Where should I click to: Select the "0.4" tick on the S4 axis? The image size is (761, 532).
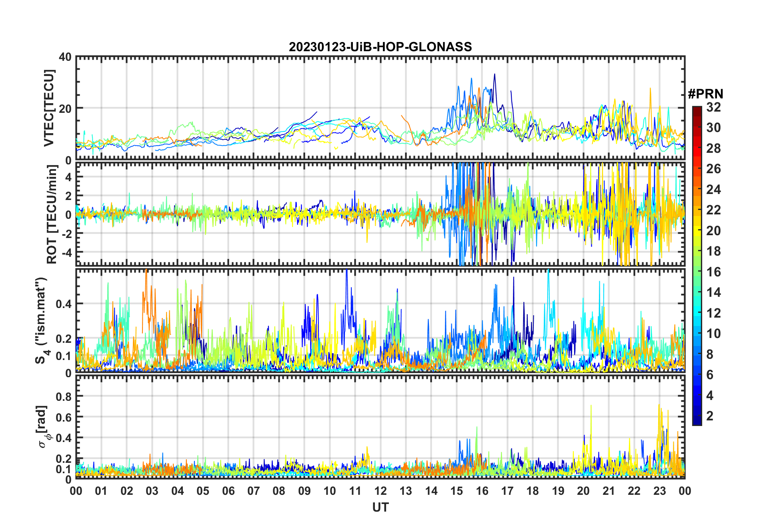pyautogui.click(x=64, y=304)
